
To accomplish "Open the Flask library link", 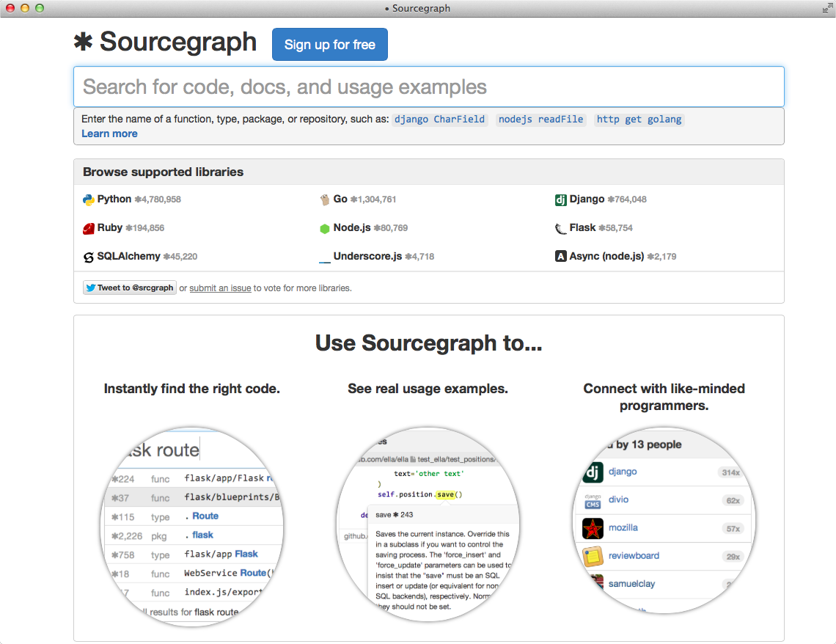I will 582,227.
